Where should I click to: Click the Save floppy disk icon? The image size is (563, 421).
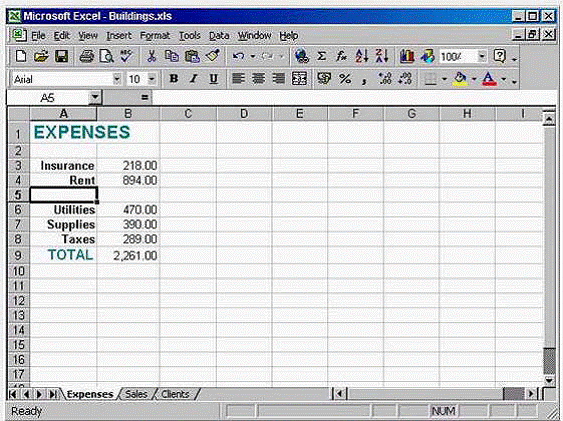[x=61, y=56]
